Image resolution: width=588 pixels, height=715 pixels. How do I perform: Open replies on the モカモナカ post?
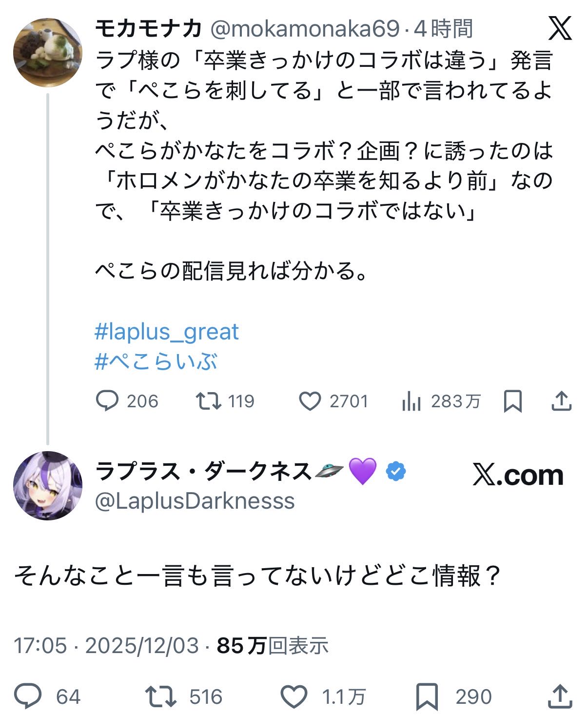click(107, 401)
